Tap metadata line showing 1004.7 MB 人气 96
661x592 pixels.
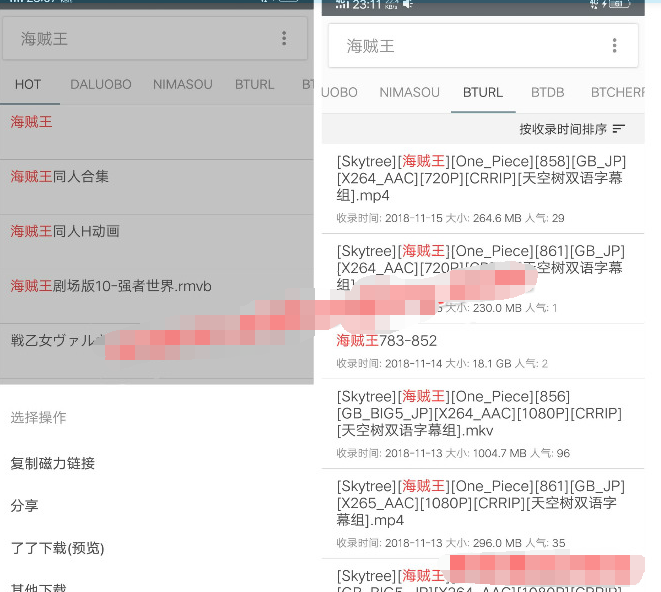453,454
